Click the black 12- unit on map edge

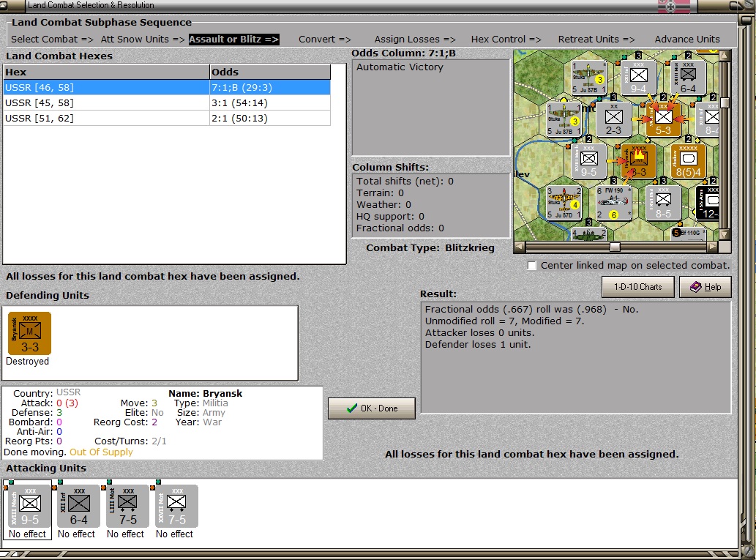[x=708, y=202]
